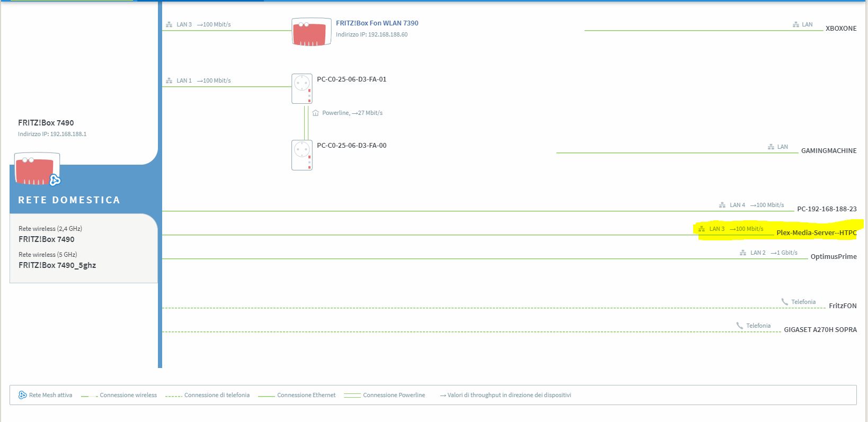Select the PC-C0-25-06-D3-FA-01 device name

click(x=351, y=79)
